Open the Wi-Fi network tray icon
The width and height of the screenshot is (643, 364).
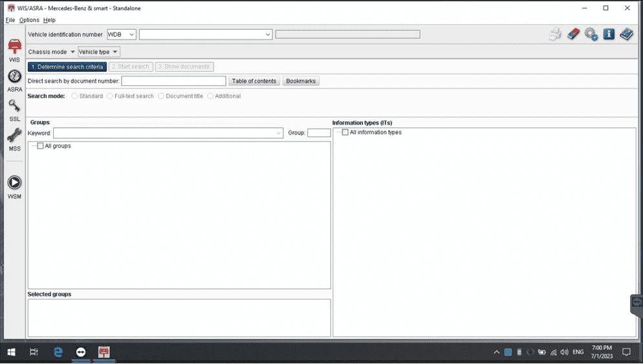tap(554, 352)
